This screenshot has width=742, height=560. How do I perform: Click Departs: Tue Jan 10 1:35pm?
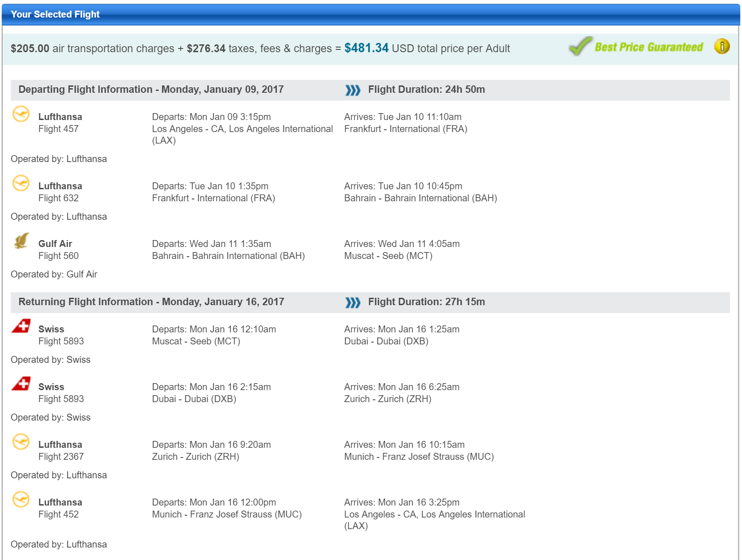click(210, 186)
